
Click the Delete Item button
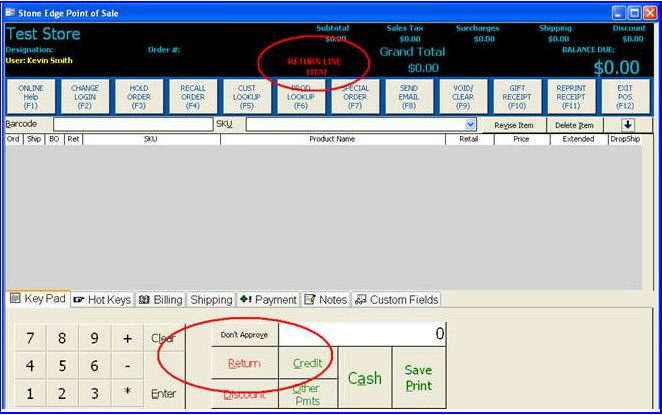point(574,125)
